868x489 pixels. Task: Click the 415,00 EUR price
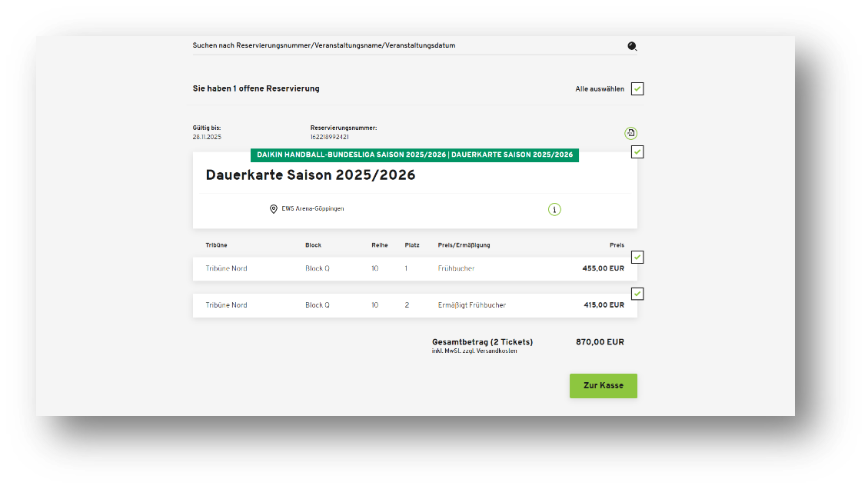tap(604, 305)
